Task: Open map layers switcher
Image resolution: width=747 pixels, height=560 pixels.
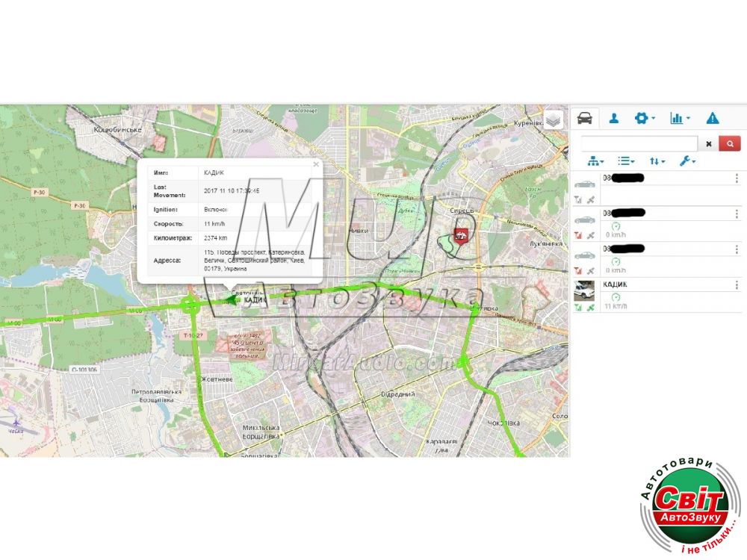Action: [x=553, y=120]
